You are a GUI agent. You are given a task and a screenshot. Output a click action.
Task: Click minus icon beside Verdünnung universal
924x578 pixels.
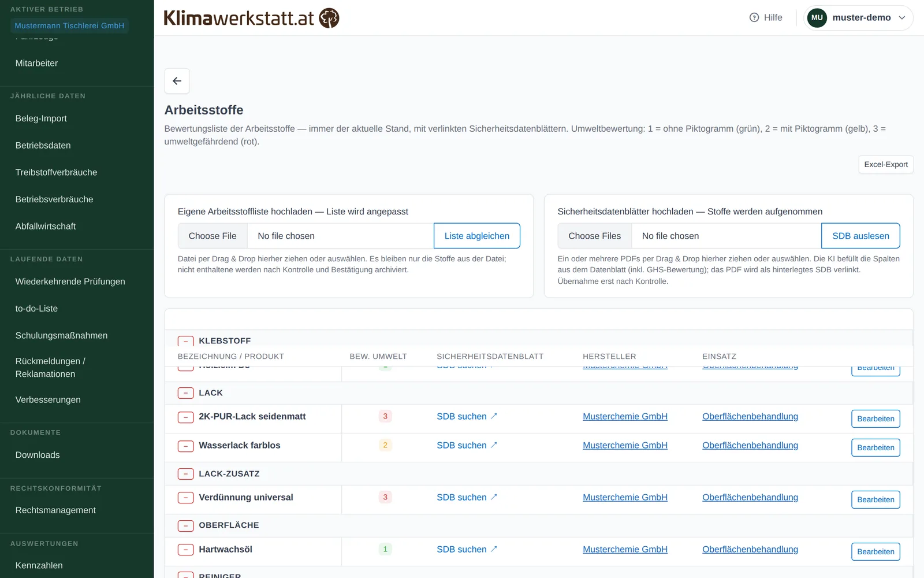(185, 498)
